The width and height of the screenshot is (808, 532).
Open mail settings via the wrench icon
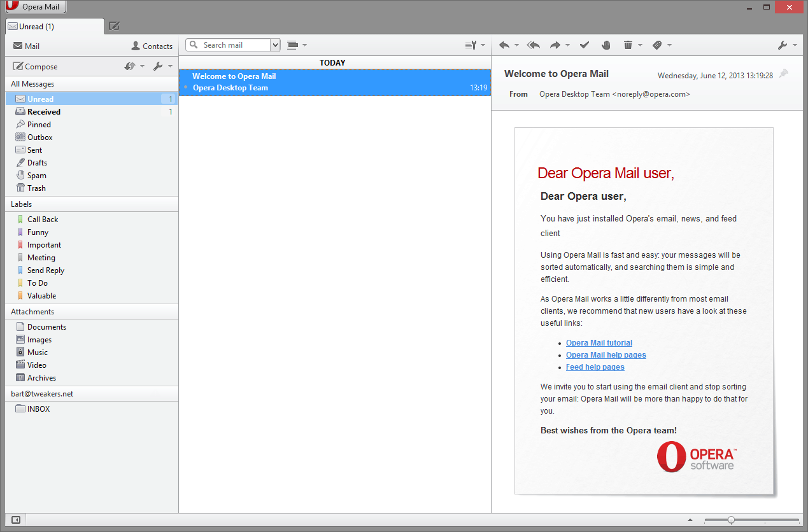(782, 45)
